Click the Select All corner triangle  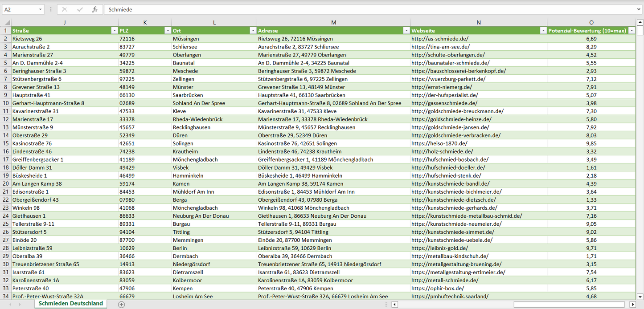point(6,22)
